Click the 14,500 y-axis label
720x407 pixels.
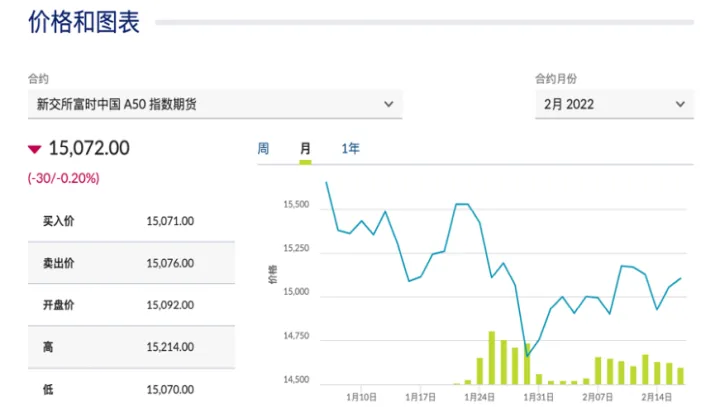(x=296, y=379)
